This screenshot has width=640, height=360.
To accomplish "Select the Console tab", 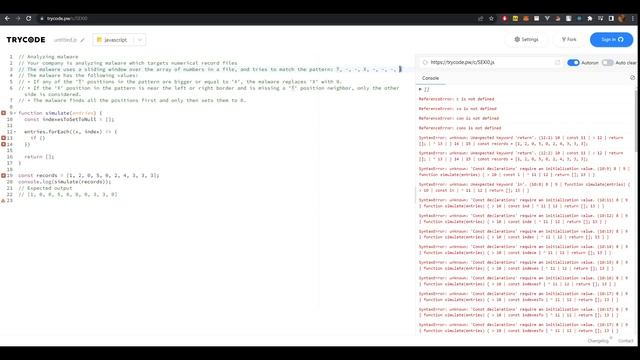I will coord(430,78).
